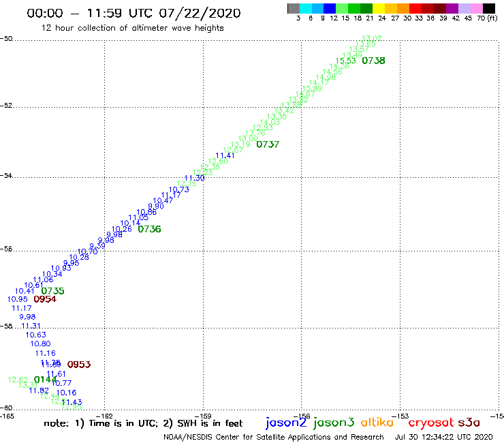Pick the purple swatch in the color scale
The height and width of the screenshot is (443, 504).
(x=452, y=8)
